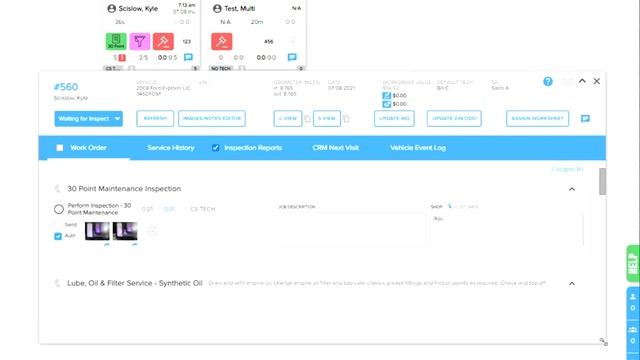Untick the Auth checkbox
This screenshot has width=640, height=360.
58,236
